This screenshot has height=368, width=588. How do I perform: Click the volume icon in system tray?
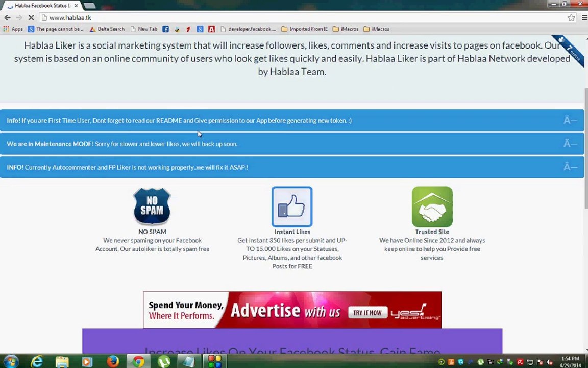coord(549,362)
